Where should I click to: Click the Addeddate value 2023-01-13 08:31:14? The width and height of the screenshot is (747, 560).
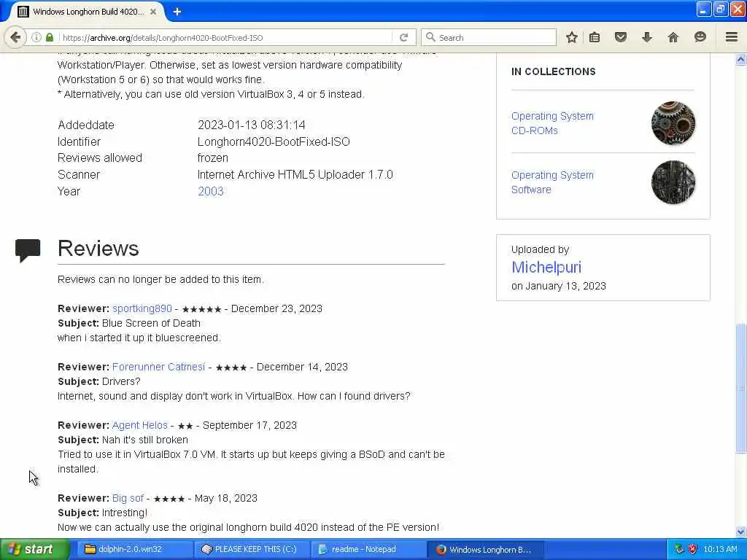tap(251, 125)
